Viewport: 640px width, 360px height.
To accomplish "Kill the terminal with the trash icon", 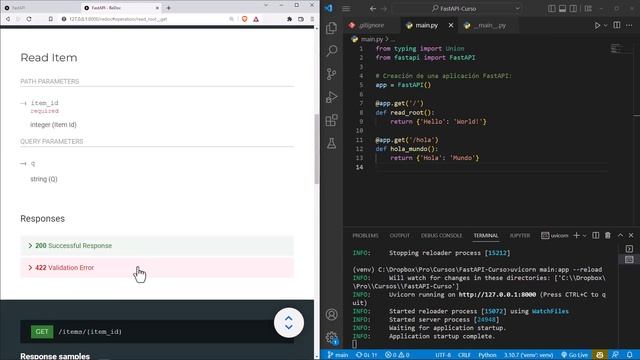I will pyautogui.click(x=608, y=236).
